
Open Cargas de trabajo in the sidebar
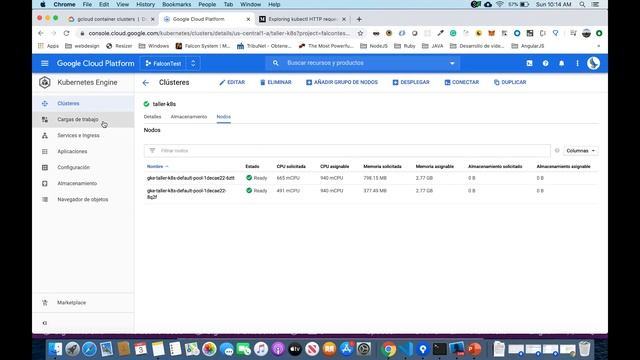pos(83,120)
